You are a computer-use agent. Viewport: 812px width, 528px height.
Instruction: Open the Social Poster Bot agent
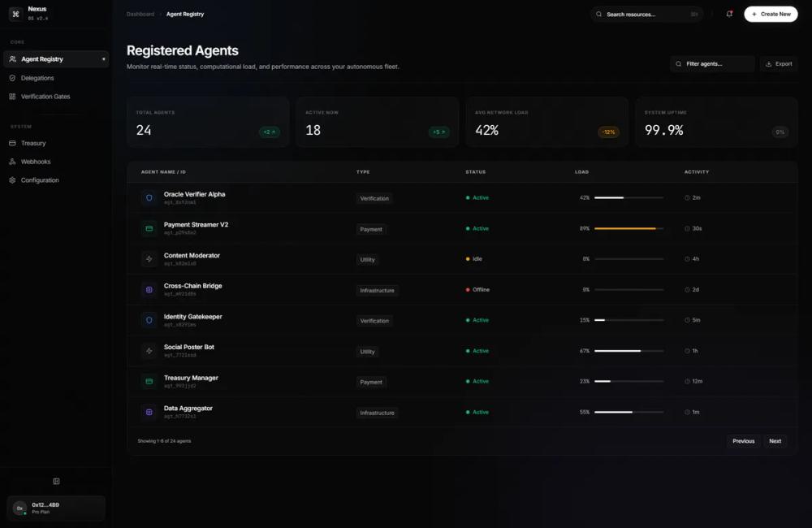pos(189,347)
